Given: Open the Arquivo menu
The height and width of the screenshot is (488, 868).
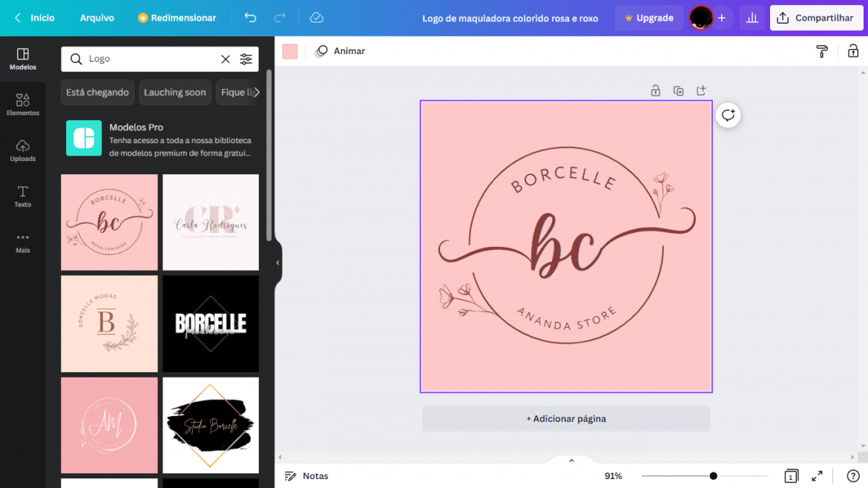Looking at the screenshot, I should 97,18.
